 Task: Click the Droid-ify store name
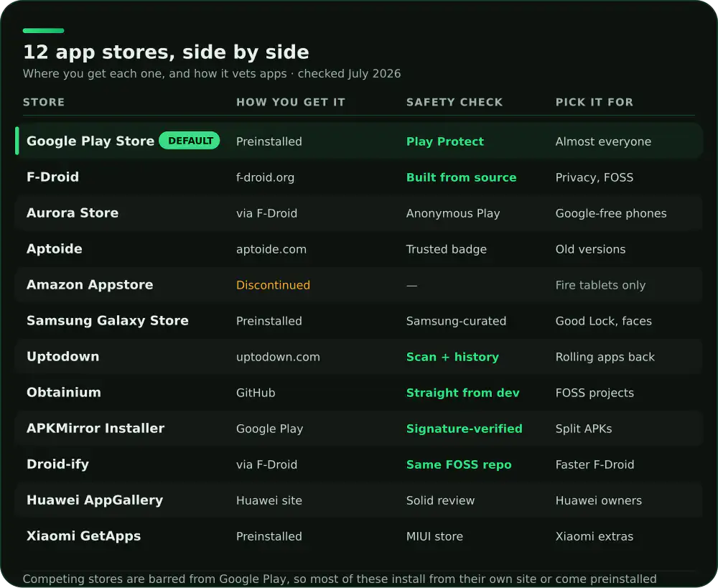(x=57, y=465)
